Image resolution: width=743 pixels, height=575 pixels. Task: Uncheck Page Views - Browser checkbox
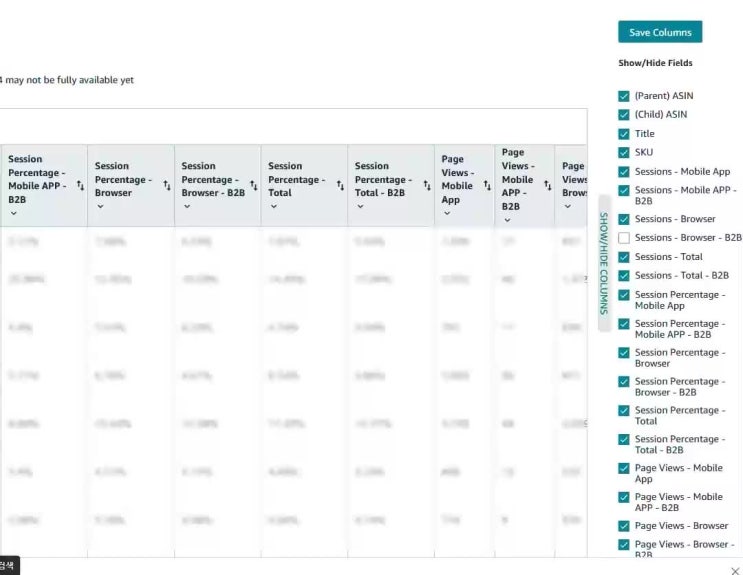click(624, 526)
